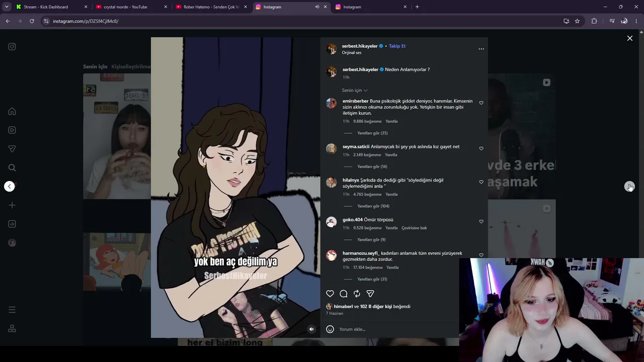
Task: Open the grid apps icon at sidebar bottom
Action: point(12,329)
